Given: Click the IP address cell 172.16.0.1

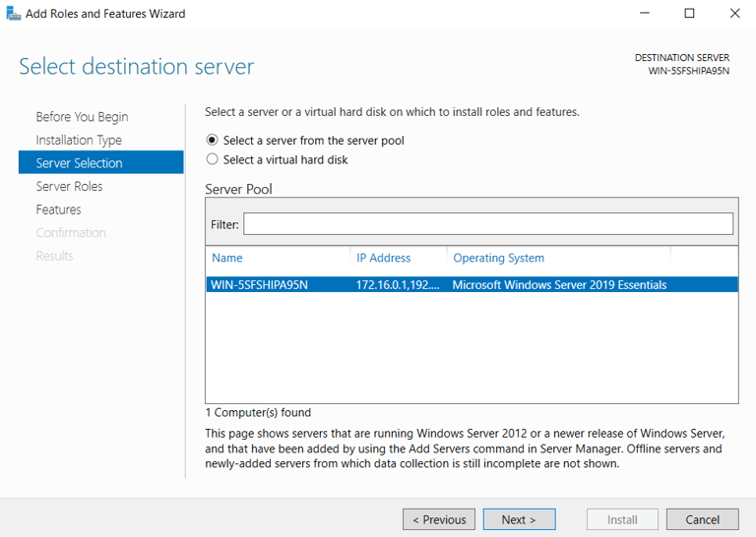Looking at the screenshot, I should point(398,285).
